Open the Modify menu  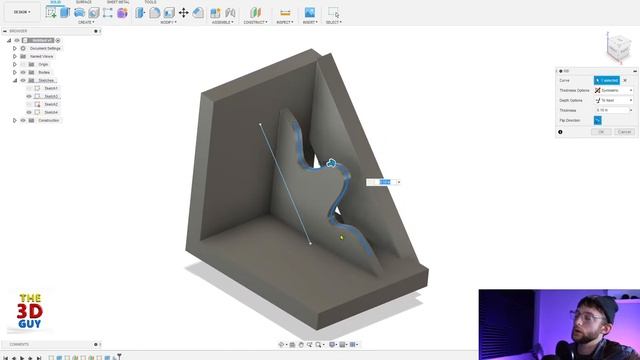click(168, 22)
